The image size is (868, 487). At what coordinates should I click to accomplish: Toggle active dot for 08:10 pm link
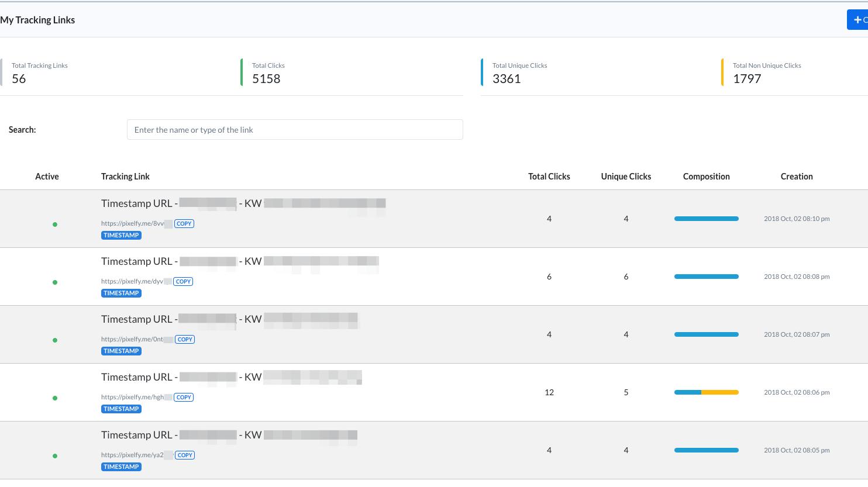55,224
